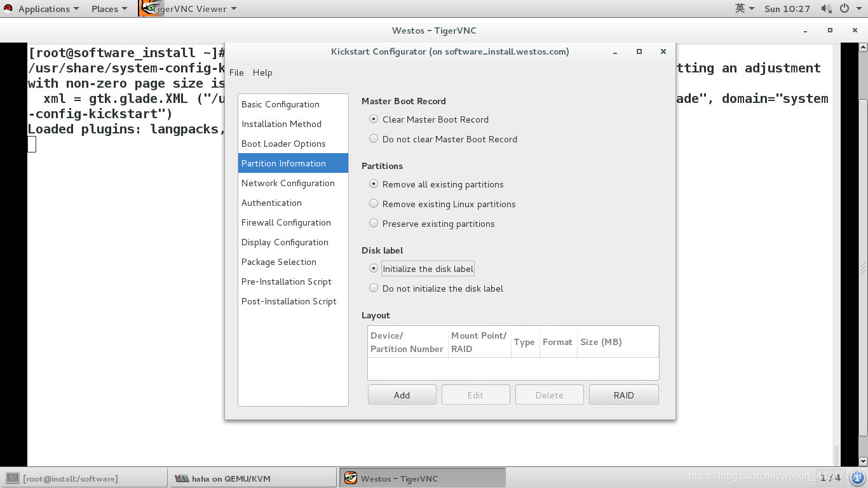Click the Type column header
868x488 pixels.
(x=525, y=342)
